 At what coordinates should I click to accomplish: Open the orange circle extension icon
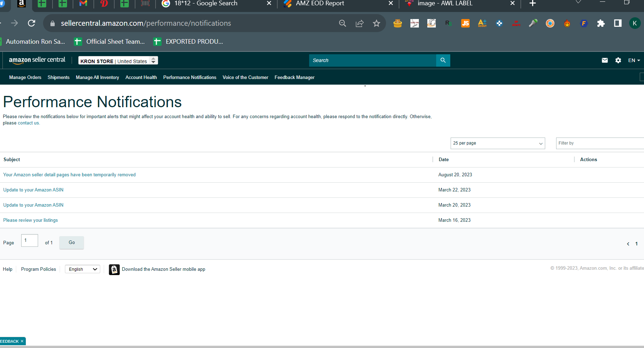[550, 23]
